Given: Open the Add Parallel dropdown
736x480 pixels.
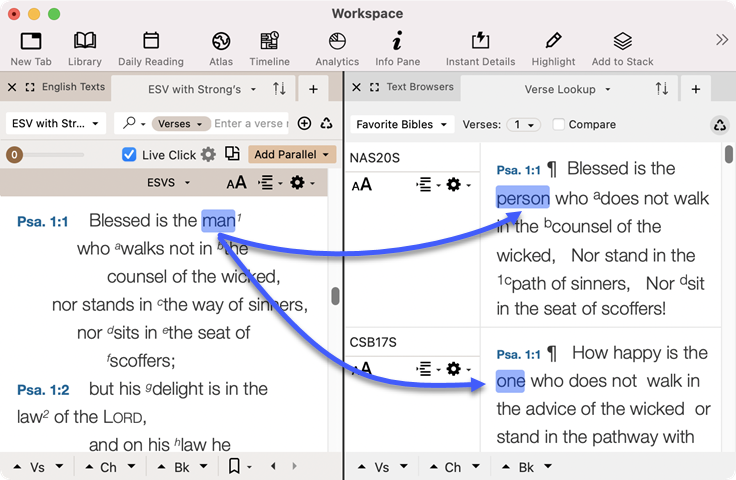Looking at the screenshot, I should coord(292,155).
